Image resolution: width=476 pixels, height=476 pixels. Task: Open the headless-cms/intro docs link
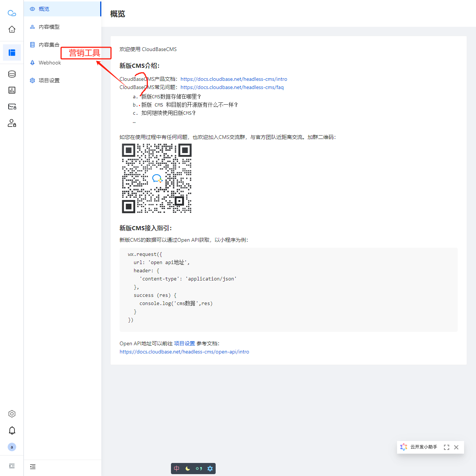click(234, 79)
